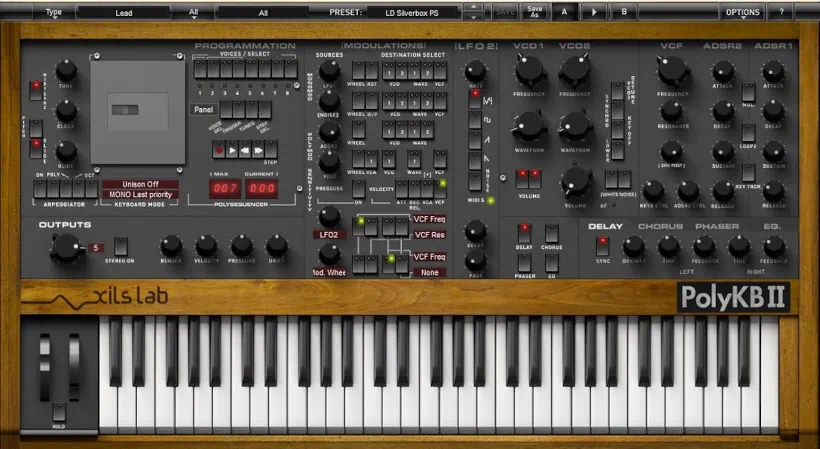Toggle the KEY TRCK switch
820x449 pixels.
pyautogui.click(x=748, y=172)
